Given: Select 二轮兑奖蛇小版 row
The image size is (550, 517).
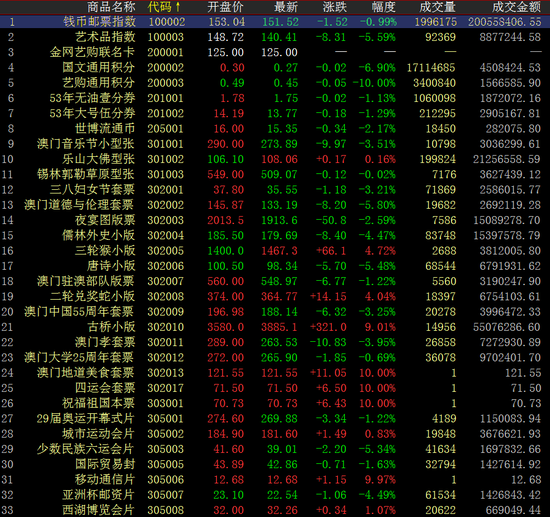Looking at the screenshot, I should (275, 296).
